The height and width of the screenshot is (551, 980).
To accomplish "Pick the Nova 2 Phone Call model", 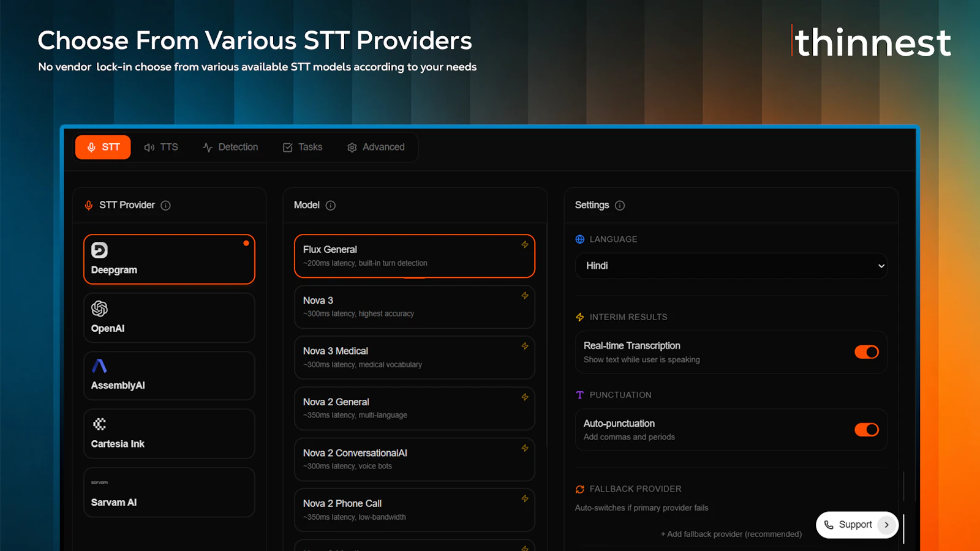I will tap(415, 510).
